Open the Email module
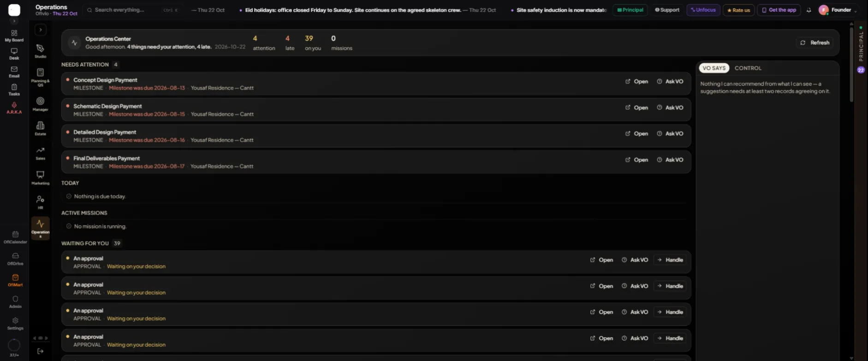Image resolution: width=868 pixels, height=361 pixels. pyautogui.click(x=14, y=72)
